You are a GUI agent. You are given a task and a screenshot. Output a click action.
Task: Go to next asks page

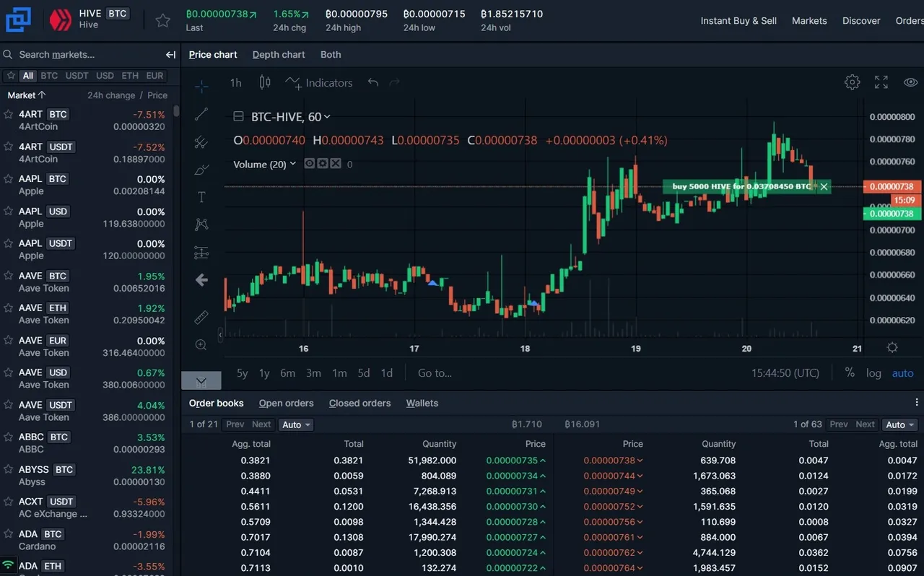tap(865, 424)
